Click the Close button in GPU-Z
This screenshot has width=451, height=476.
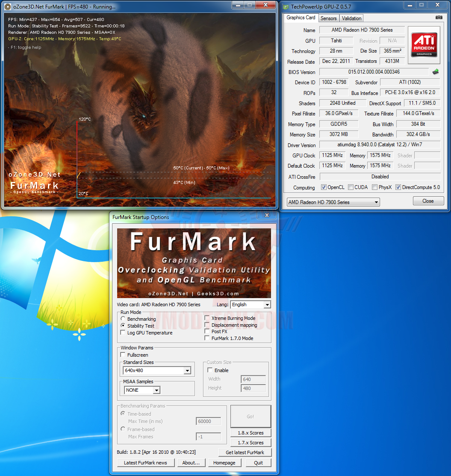(428, 201)
